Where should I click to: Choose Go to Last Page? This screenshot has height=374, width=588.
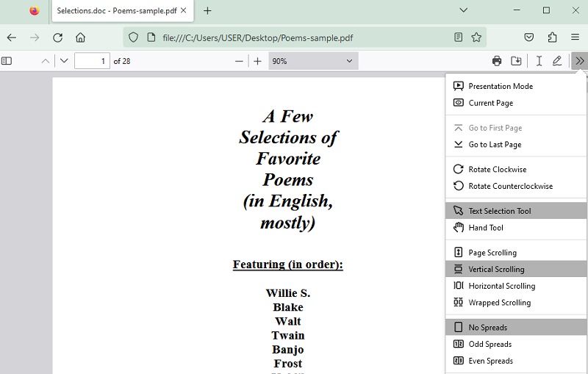click(x=516, y=144)
